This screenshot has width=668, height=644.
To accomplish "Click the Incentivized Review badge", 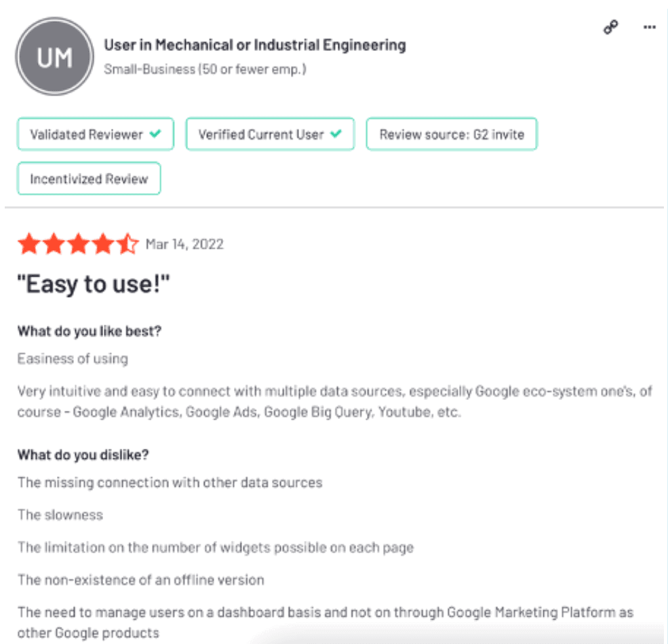I will tap(89, 179).
